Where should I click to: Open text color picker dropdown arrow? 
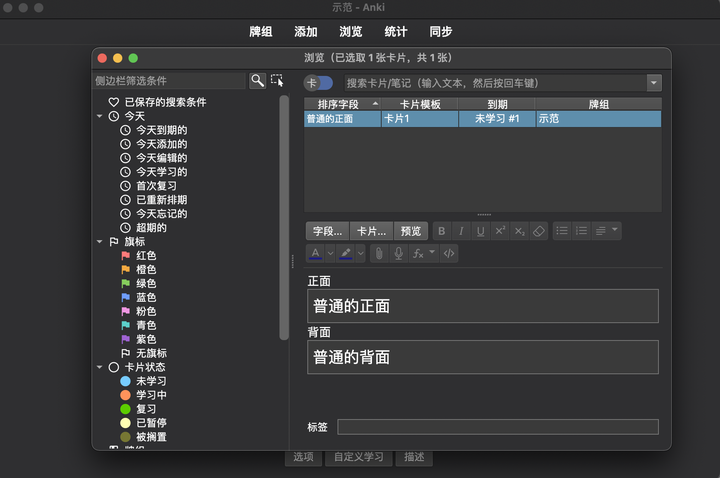click(x=330, y=253)
